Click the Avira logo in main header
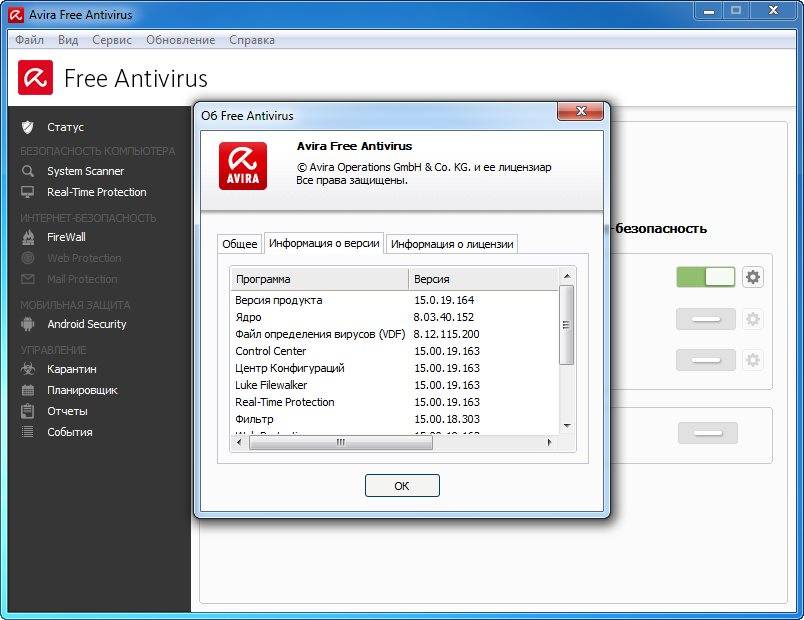 (35, 78)
